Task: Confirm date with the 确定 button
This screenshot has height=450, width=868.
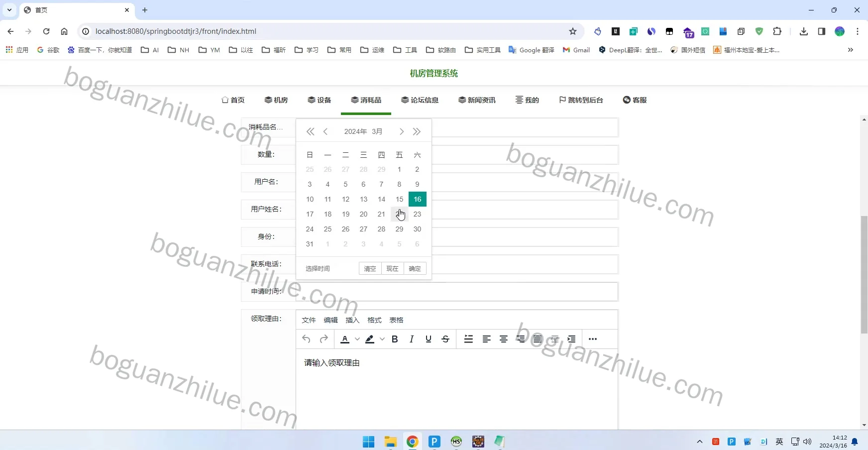Action: [x=415, y=269]
